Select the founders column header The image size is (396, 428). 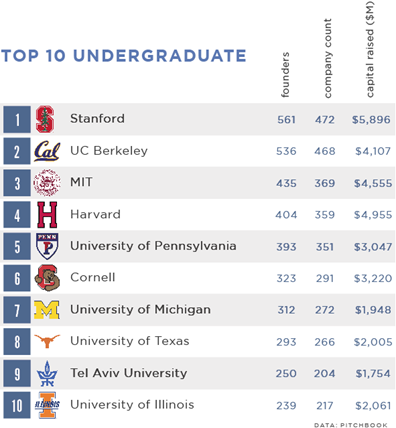(x=285, y=75)
